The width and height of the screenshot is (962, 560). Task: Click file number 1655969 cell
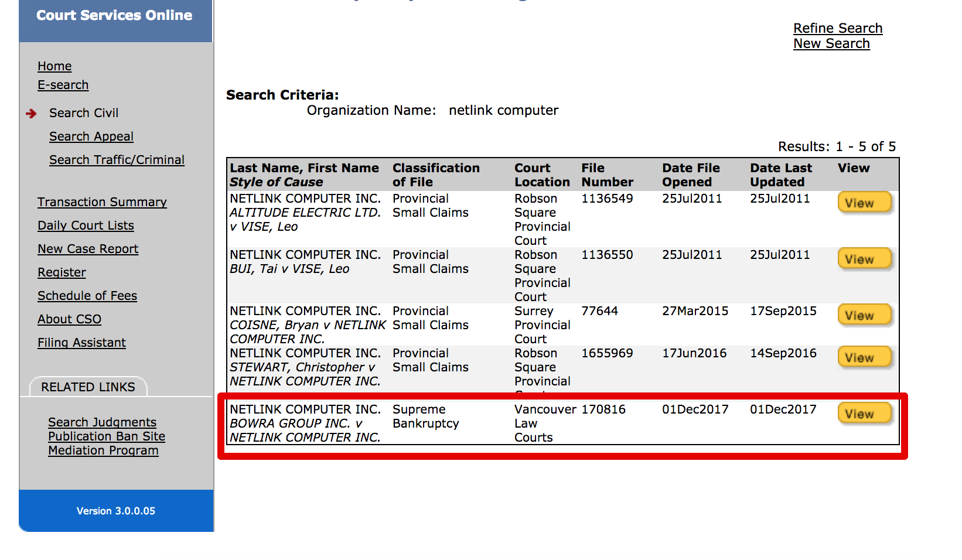(x=607, y=353)
